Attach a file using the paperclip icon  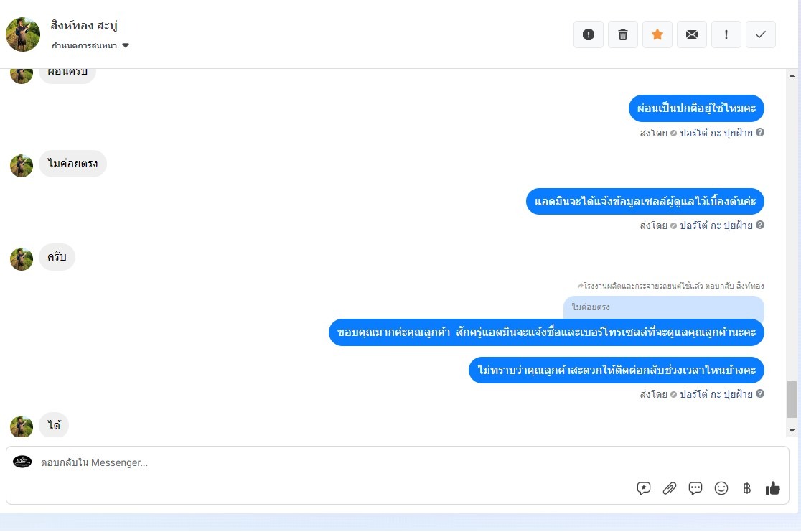(669, 488)
